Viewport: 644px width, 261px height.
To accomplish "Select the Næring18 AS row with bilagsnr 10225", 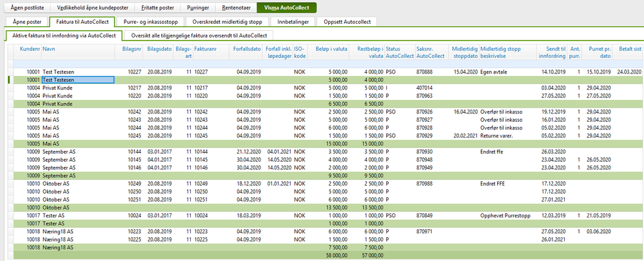I will click(329, 239).
